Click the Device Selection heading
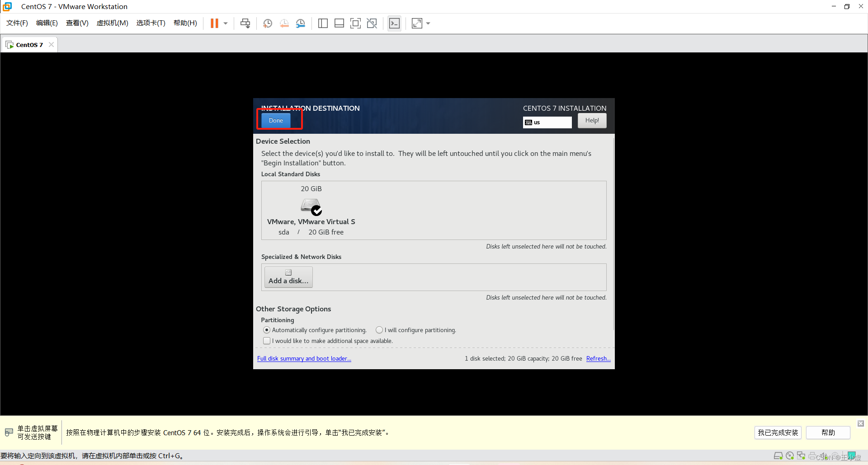 click(283, 141)
